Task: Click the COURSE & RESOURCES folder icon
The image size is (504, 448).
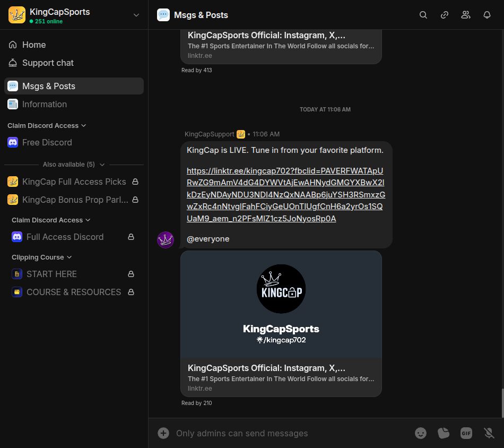Action: [x=17, y=292]
